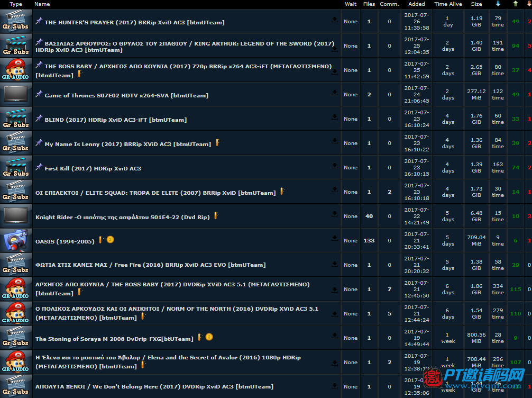Click the download icon in the OASIS (1994-2005) row
The image size is (532, 398).
(x=335, y=238)
